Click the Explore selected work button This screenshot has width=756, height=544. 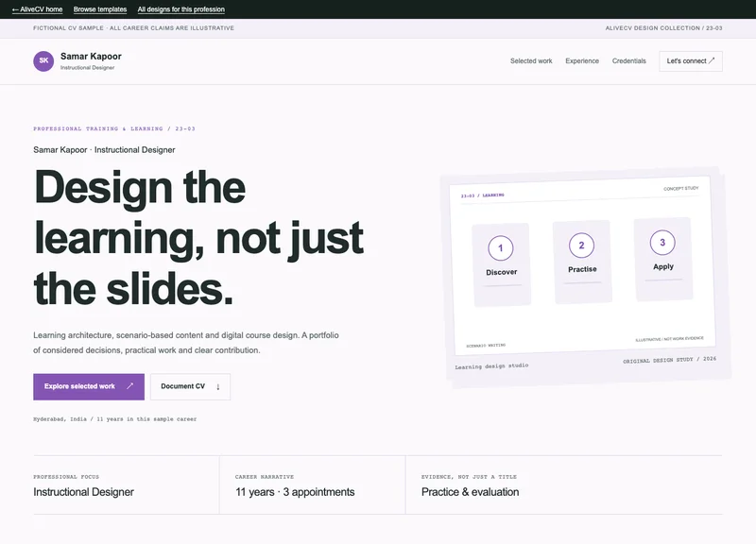89,386
